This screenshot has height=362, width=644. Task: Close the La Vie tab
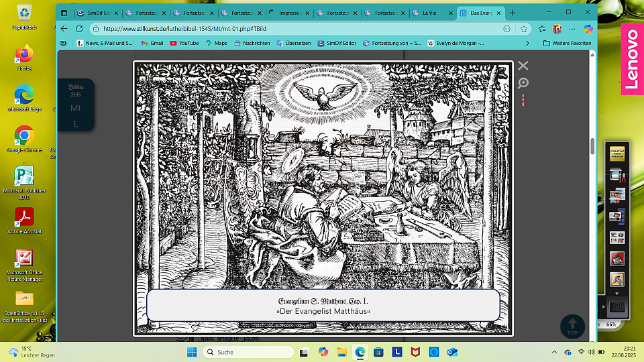(451, 13)
